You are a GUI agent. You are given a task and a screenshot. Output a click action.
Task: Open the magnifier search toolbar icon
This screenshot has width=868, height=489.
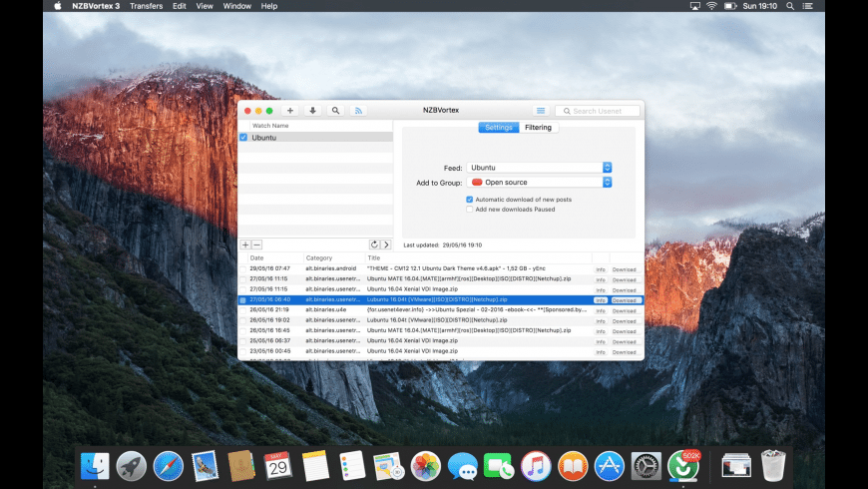click(x=335, y=111)
